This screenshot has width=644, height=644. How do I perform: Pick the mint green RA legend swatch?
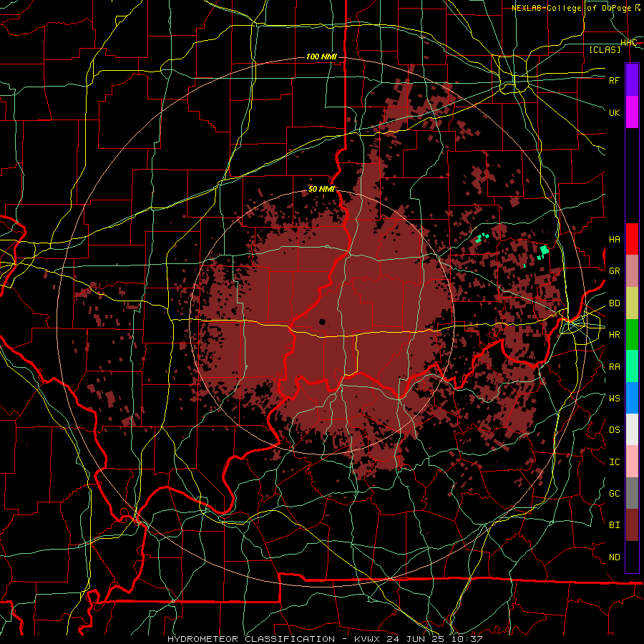click(x=632, y=366)
